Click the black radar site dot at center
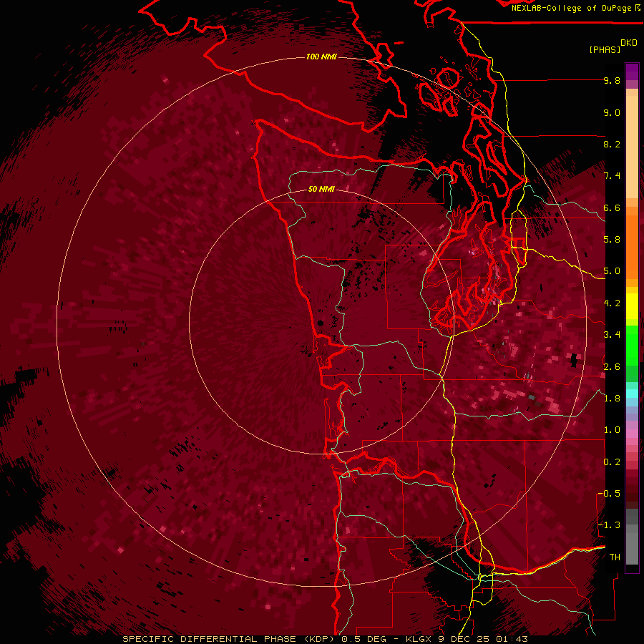Screen dimensions: 644x644 (321, 323)
